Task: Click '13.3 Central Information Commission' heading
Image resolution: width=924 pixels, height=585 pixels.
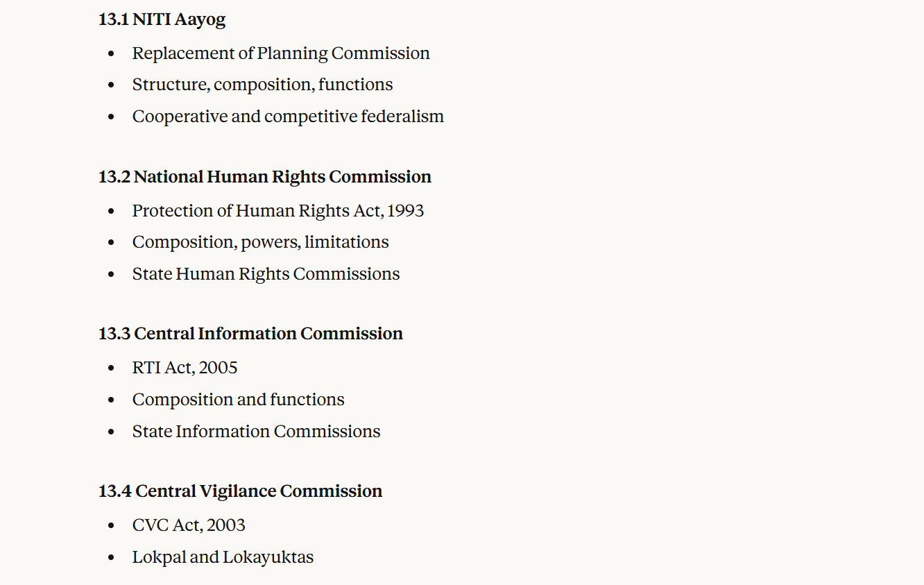Action: point(250,334)
